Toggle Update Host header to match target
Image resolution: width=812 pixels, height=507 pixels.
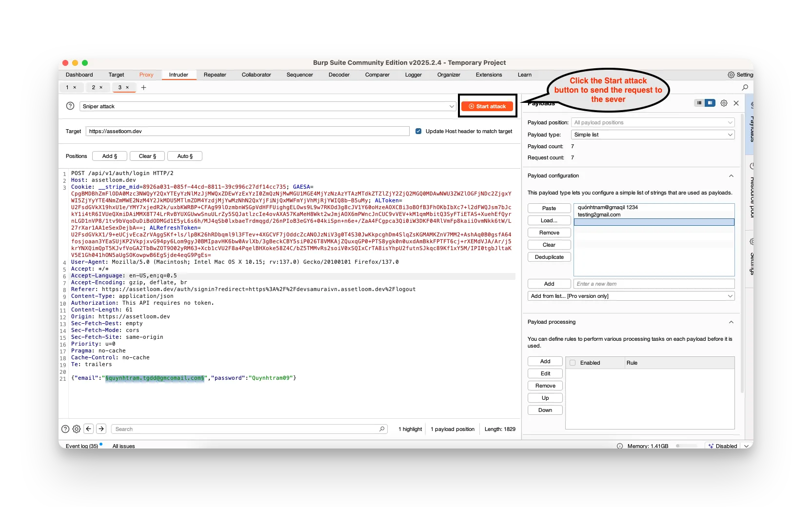[x=418, y=131]
